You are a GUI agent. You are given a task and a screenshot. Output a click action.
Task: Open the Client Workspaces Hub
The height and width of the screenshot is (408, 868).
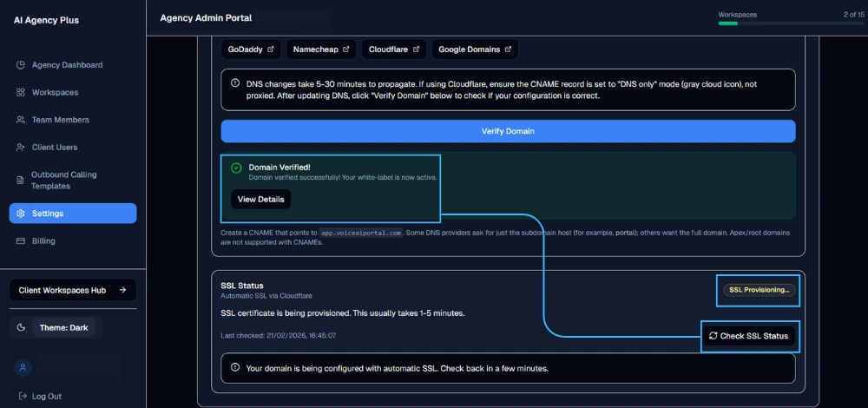click(73, 290)
